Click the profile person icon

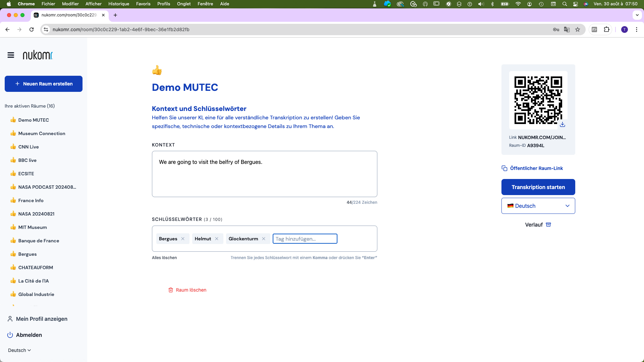coord(10,319)
